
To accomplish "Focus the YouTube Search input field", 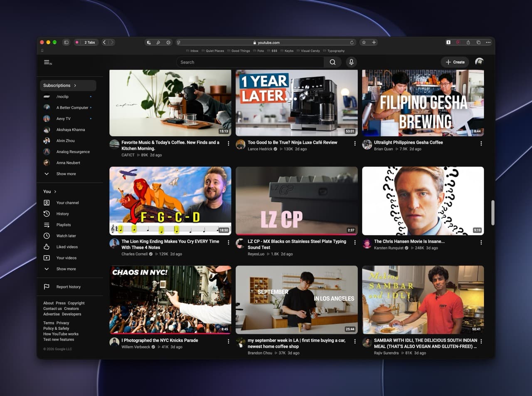I will pyautogui.click(x=250, y=62).
